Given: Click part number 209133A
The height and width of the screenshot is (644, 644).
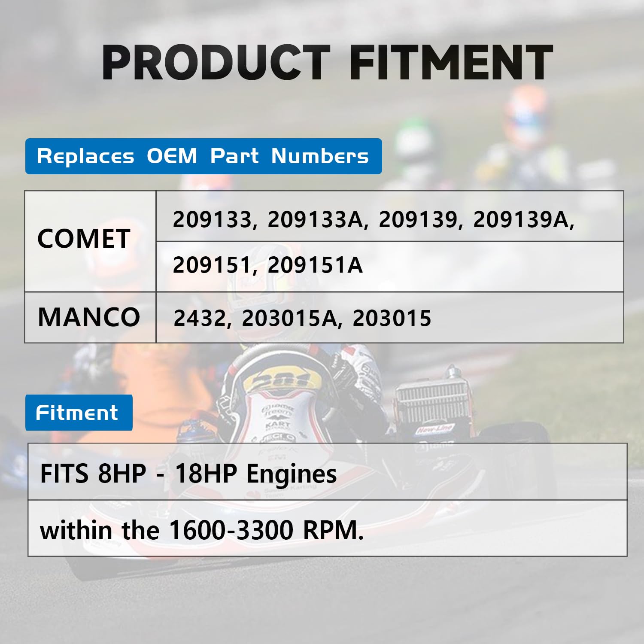Looking at the screenshot, I should pyautogui.click(x=315, y=220).
